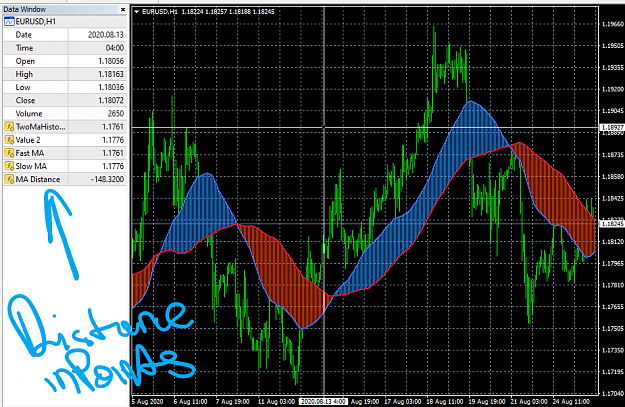Click the 1.1761 value in Fast MA row
This screenshot has width=625, height=407.
coord(113,153)
